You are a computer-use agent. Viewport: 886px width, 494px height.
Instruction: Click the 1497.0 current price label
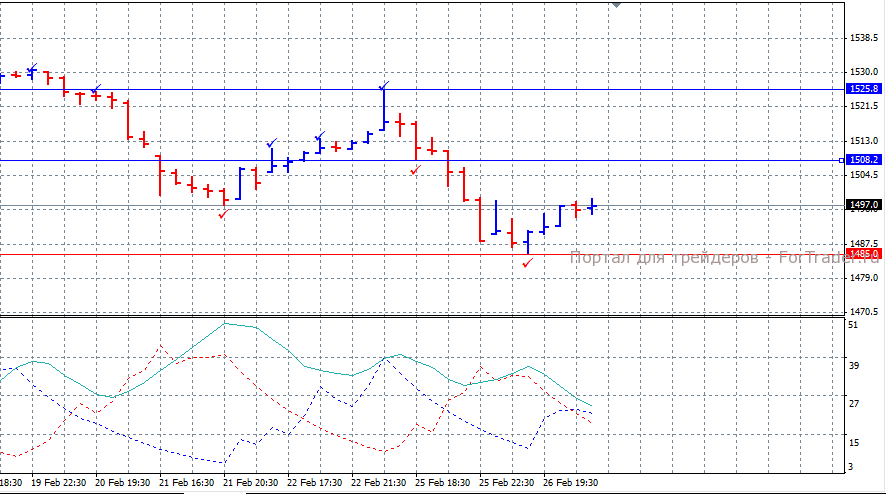(862, 205)
